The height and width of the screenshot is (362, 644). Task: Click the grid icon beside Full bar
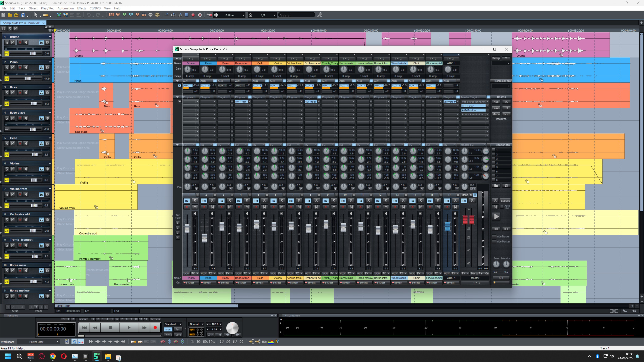[216, 15]
